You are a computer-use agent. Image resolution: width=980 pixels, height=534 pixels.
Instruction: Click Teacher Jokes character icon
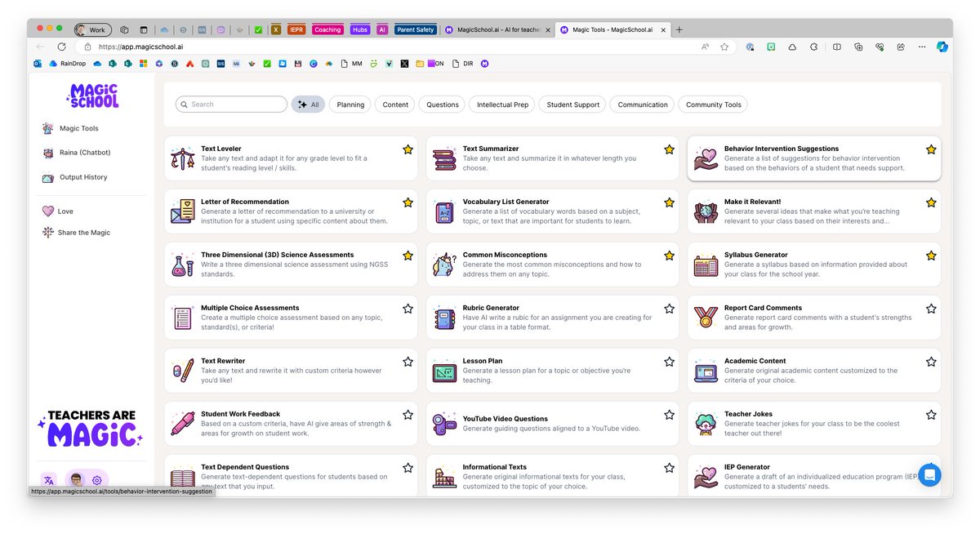706,424
